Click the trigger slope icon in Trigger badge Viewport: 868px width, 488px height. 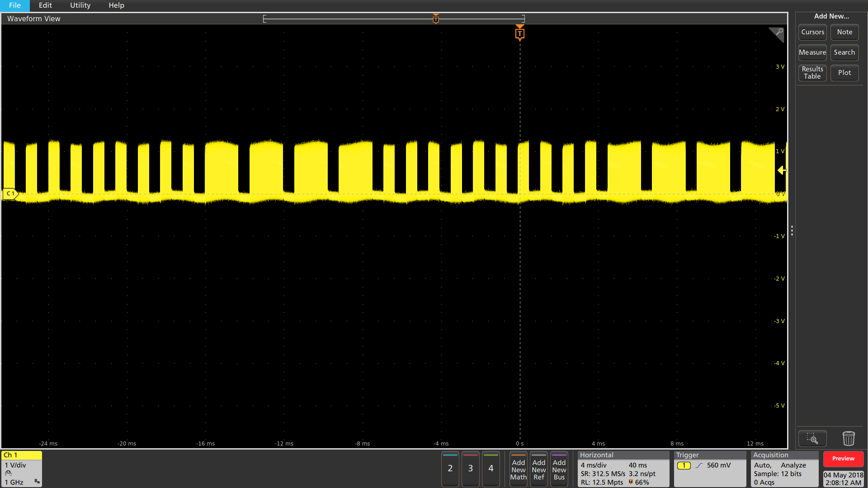(699, 465)
